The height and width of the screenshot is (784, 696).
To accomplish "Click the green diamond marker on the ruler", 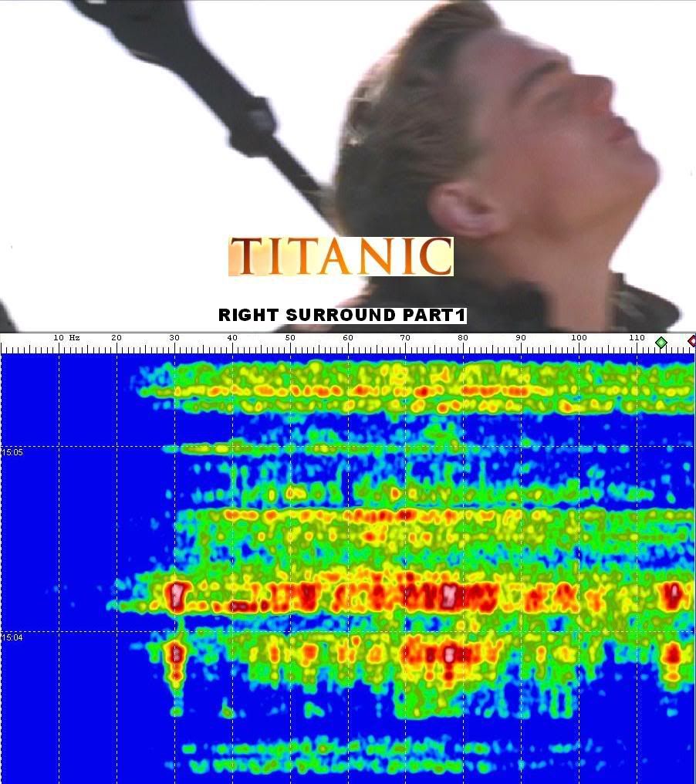I will click(x=661, y=342).
